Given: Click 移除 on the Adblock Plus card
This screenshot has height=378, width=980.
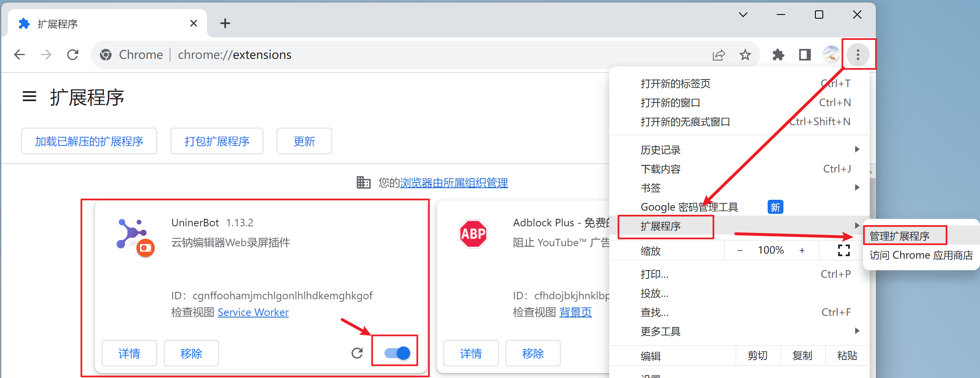Looking at the screenshot, I should pos(533,353).
